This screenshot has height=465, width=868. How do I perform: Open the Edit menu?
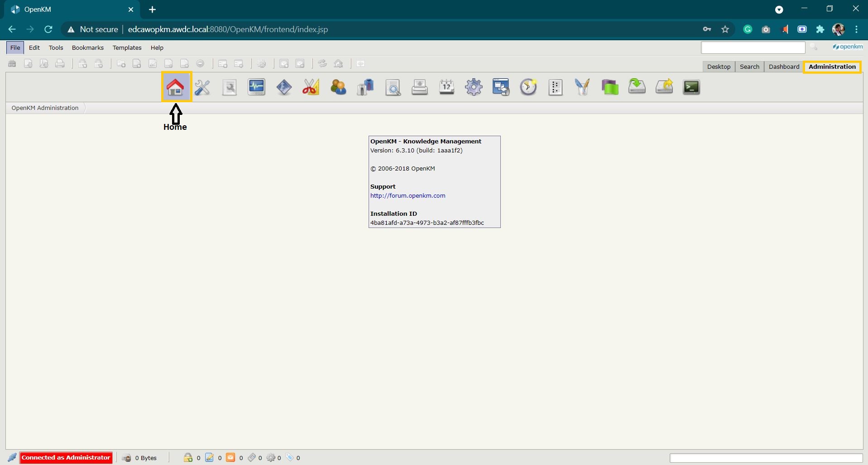[x=34, y=47]
